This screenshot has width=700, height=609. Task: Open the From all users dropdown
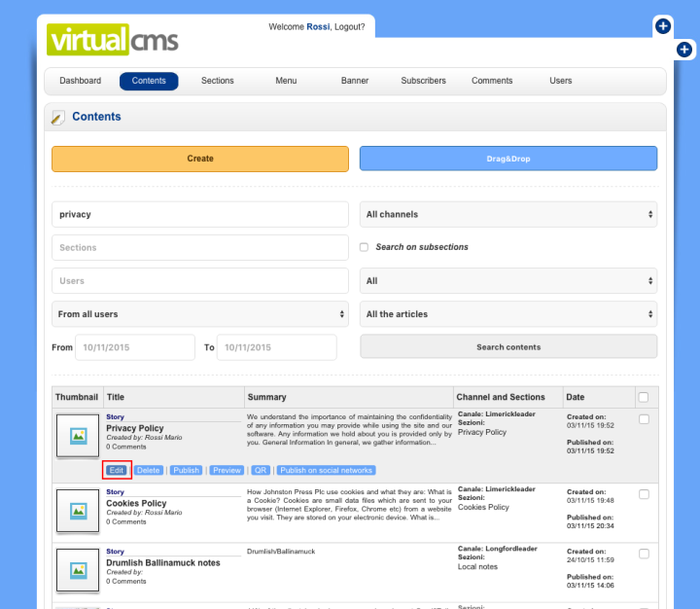199,314
